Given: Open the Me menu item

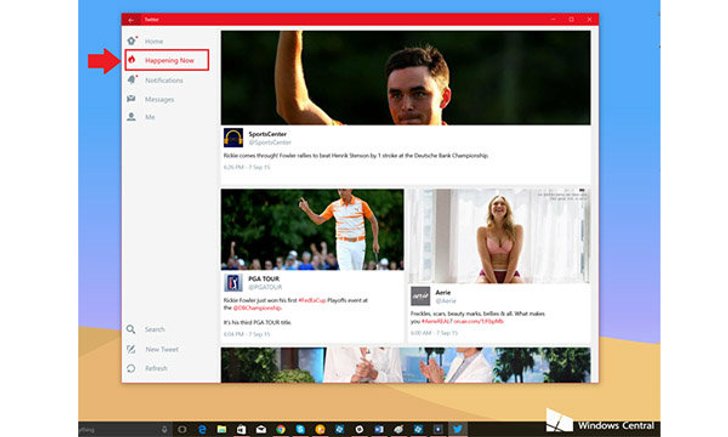Looking at the screenshot, I should (x=150, y=117).
